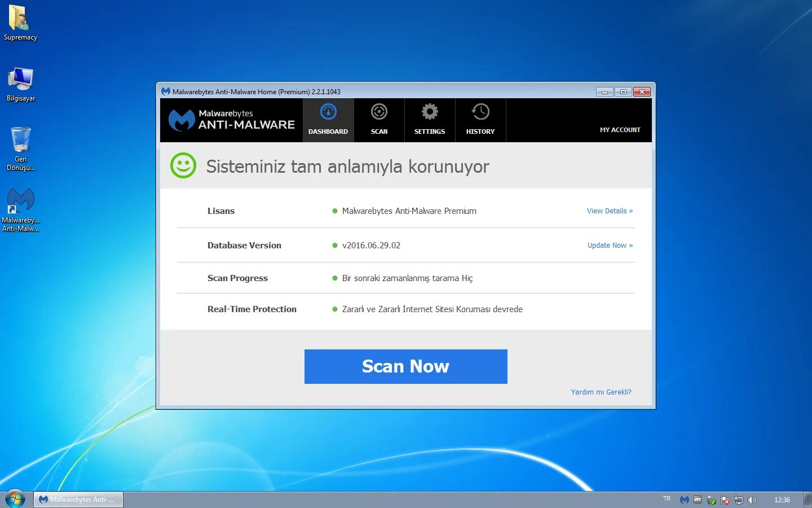This screenshot has height=508, width=812.
Task: Select the Malwarebytes Anti-Malware desktop shortcut
Action: tap(21, 209)
